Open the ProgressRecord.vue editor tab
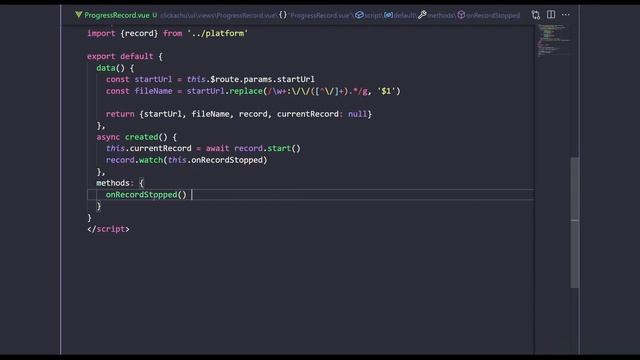This screenshot has width=640, height=360. (x=117, y=15)
